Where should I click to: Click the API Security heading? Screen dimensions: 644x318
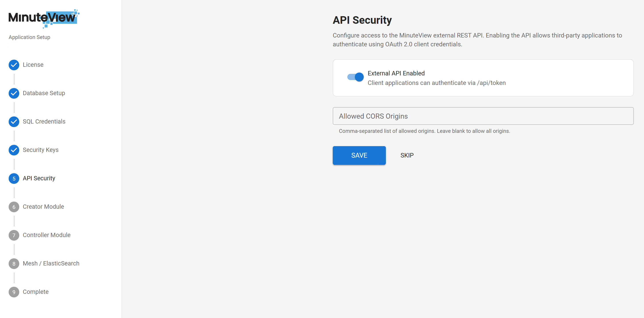point(362,20)
